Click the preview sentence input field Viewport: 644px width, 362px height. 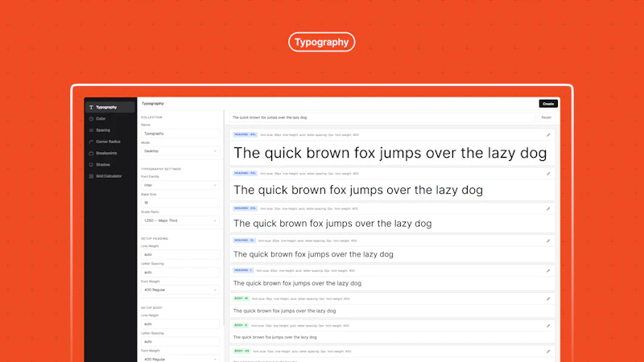pyautogui.click(x=382, y=117)
